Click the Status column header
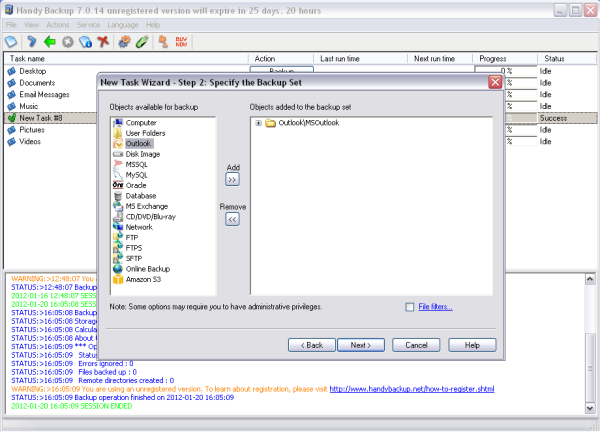This screenshot has height=432, width=600. pyautogui.click(x=567, y=59)
